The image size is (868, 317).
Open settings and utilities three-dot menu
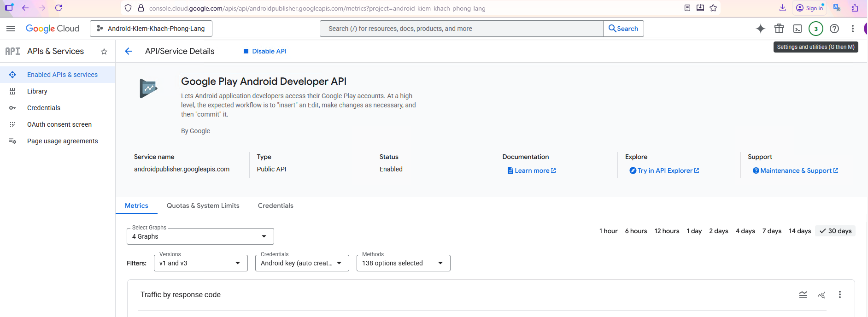[x=853, y=29]
